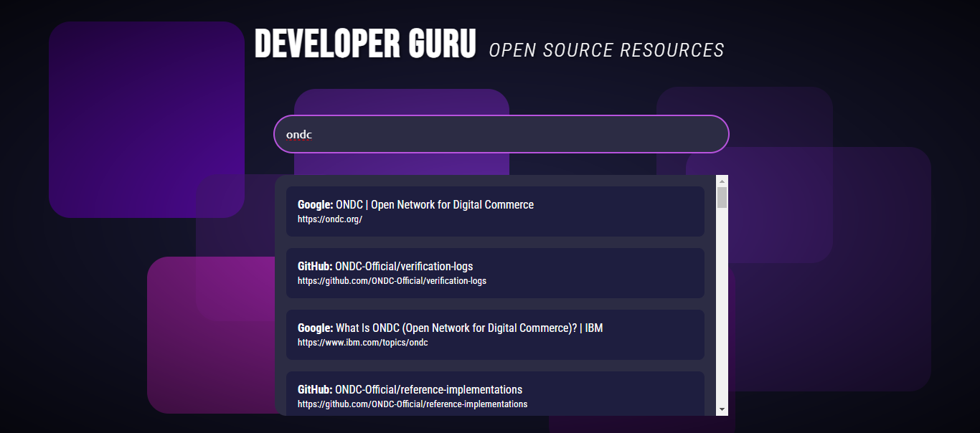This screenshot has height=433, width=980.
Task: Click the github.com/ONDC-Official/reference-implementations URL text
Action: click(x=413, y=404)
